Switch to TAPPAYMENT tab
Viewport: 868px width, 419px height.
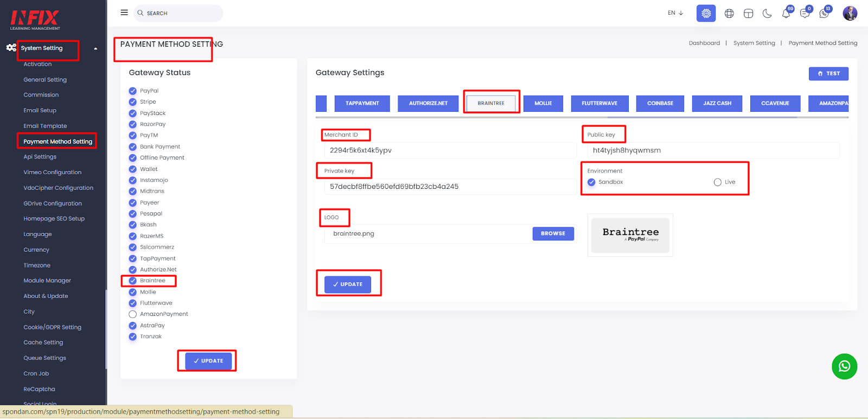[x=362, y=103]
